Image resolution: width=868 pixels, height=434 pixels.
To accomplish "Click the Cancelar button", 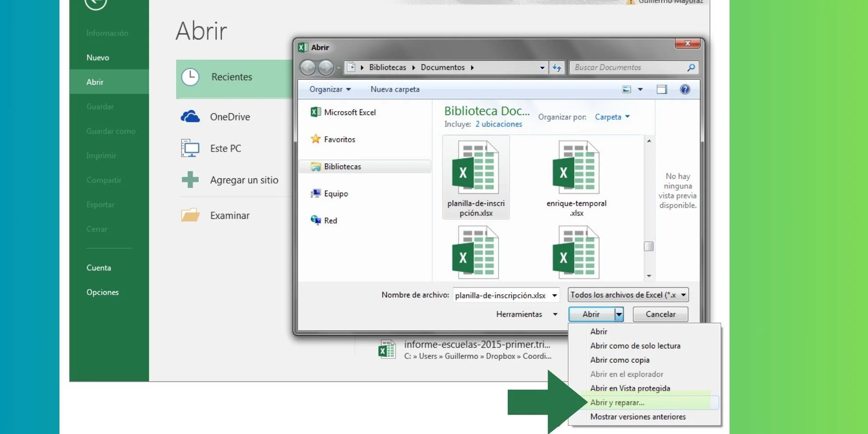I will click(660, 314).
